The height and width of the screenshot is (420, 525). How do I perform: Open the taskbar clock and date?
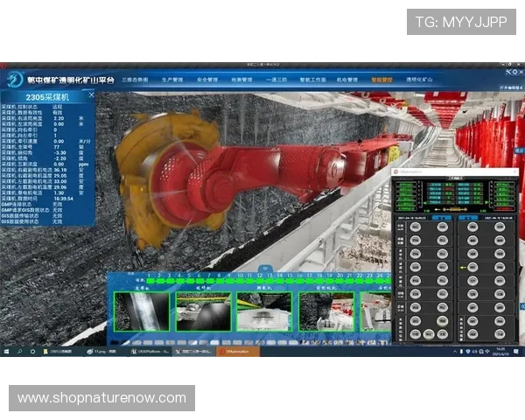(500, 352)
